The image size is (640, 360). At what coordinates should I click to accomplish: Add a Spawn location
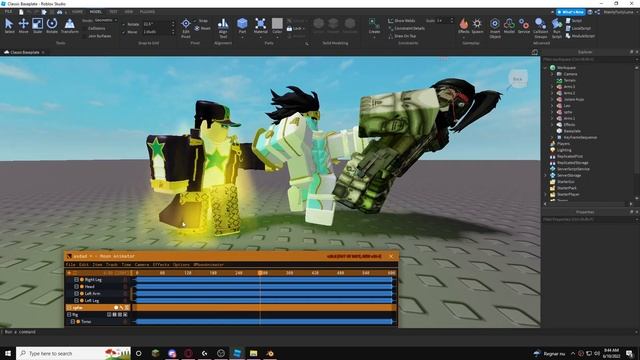click(x=477, y=26)
